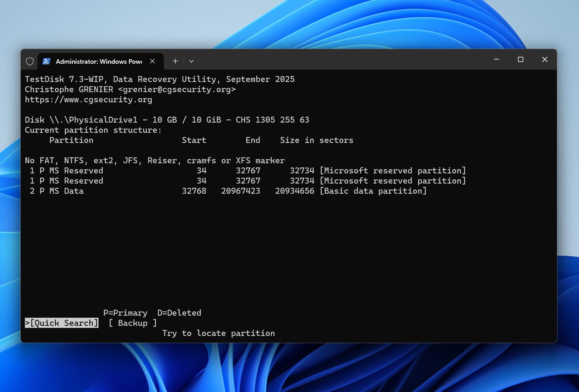The height and width of the screenshot is (392, 579).
Task: Open a new terminal tab with plus
Action: click(x=175, y=61)
